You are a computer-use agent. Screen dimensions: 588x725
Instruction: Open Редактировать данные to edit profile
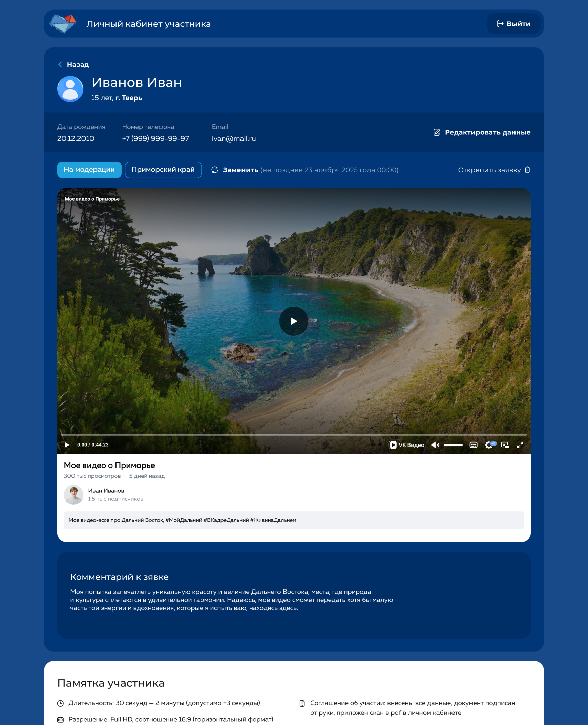coord(482,132)
